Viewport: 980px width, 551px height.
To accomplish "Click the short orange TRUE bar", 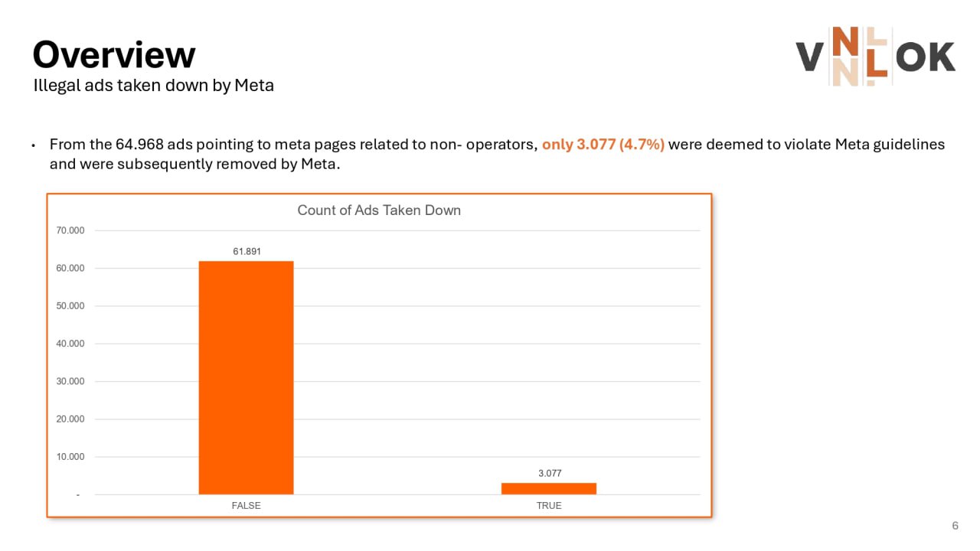I will [x=549, y=488].
